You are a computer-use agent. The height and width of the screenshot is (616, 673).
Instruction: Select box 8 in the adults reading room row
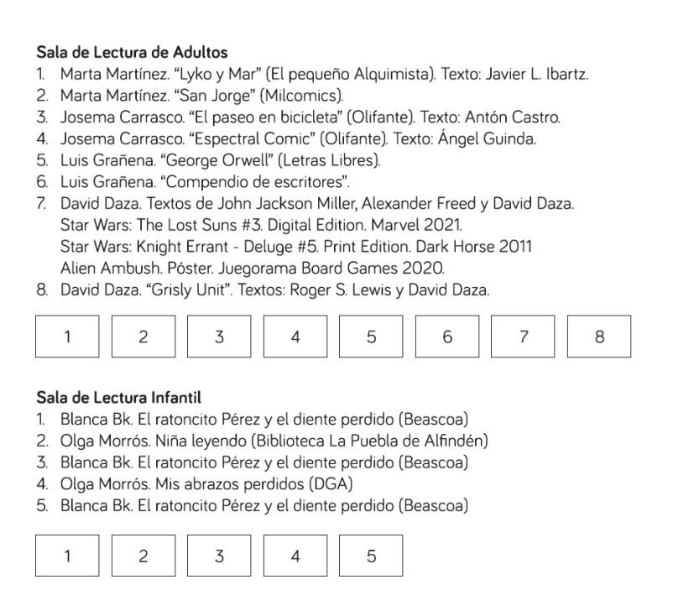(599, 337)
